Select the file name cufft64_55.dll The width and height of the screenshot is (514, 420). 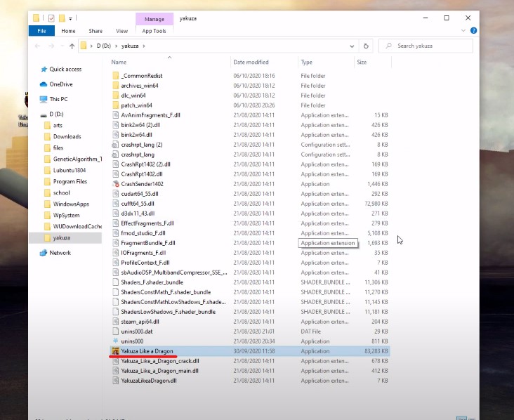(138, 204)
